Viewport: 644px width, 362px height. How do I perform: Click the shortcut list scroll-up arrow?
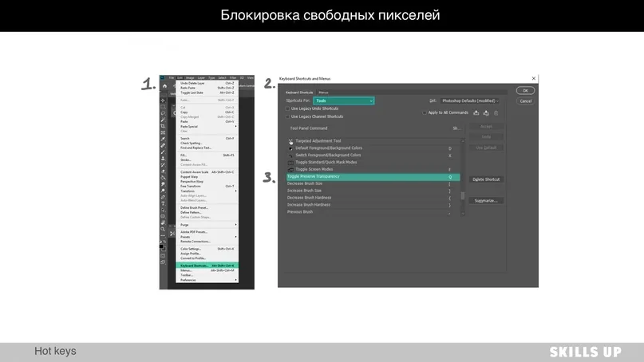coord(463,141)
